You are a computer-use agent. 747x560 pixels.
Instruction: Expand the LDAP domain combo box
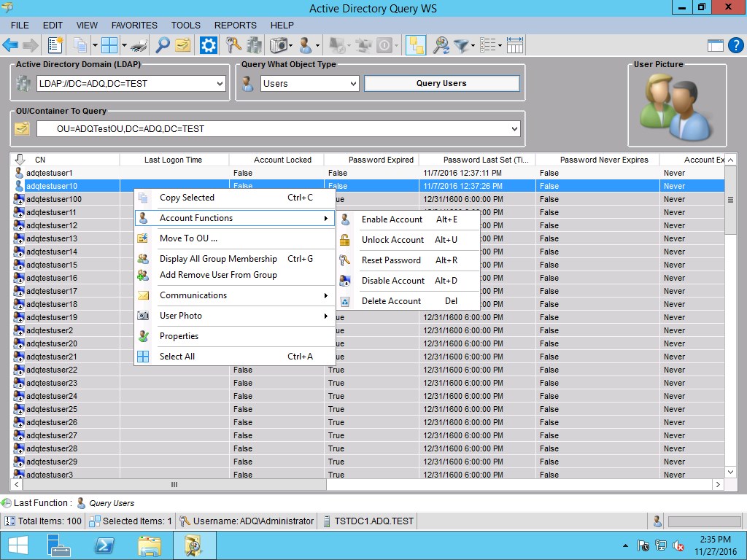click(x=220, y=84)
